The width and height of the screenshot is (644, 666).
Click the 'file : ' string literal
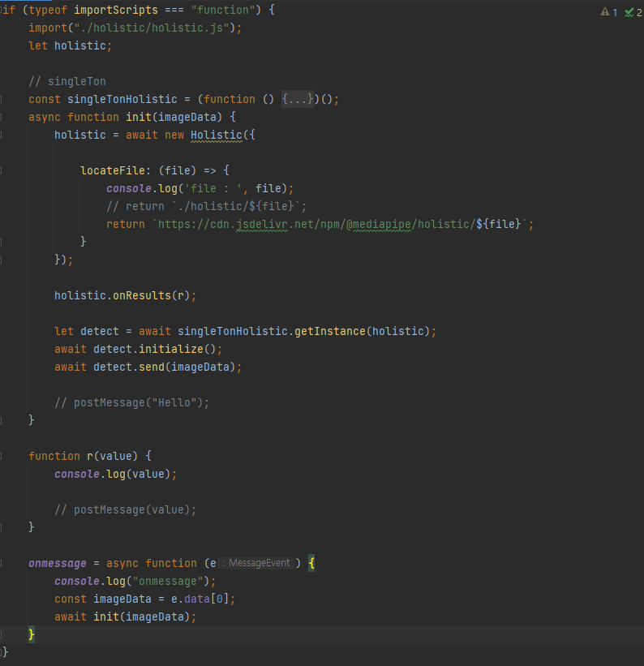pyautogui.click(x=213, y=188)
